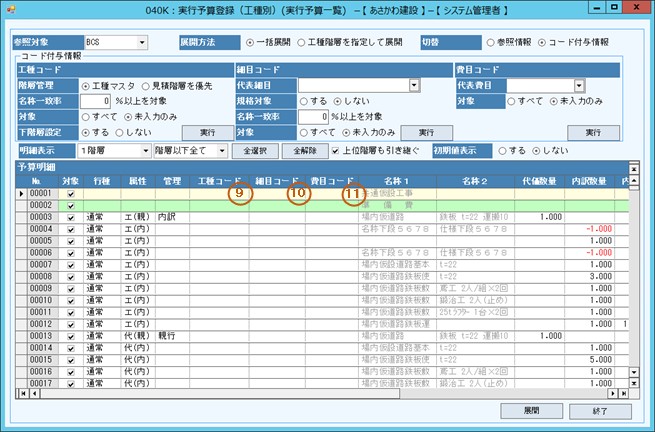The height and width of the screenshot is (432, 655).
Task: Click the row selector arrow beside row 00001
Action: click(x=20, y=193)
